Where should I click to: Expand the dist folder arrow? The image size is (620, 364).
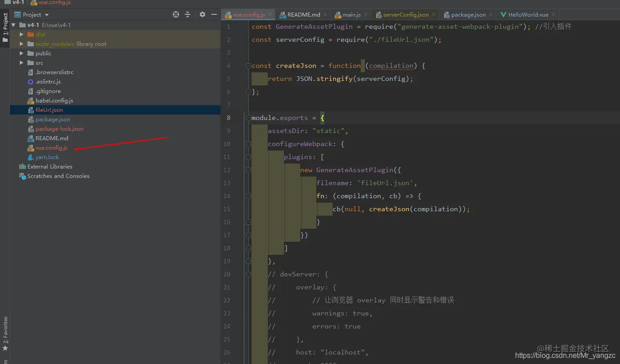click(21, 34)
